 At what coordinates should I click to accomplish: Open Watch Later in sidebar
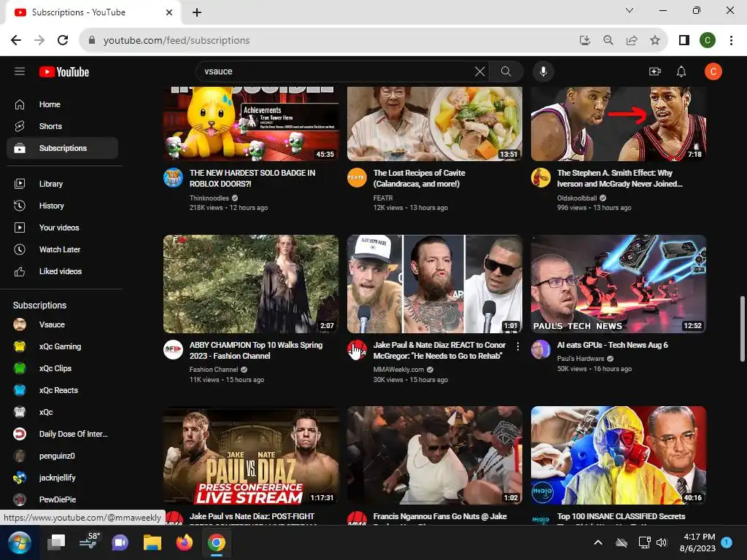pyautogui.click(x=63, y=249)
